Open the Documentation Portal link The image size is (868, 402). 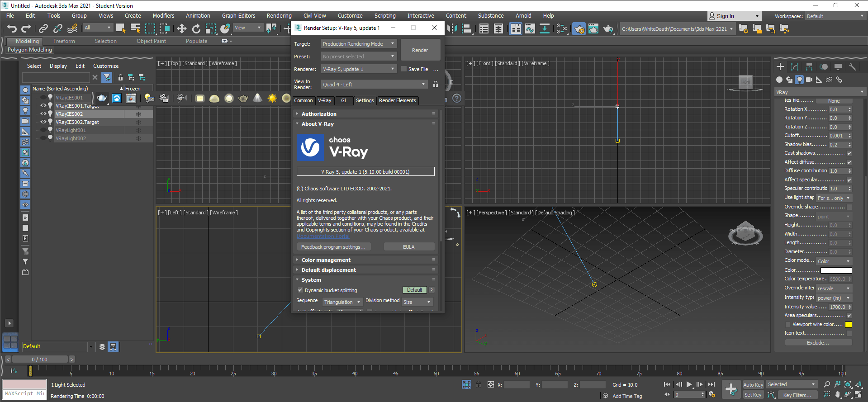323,236
